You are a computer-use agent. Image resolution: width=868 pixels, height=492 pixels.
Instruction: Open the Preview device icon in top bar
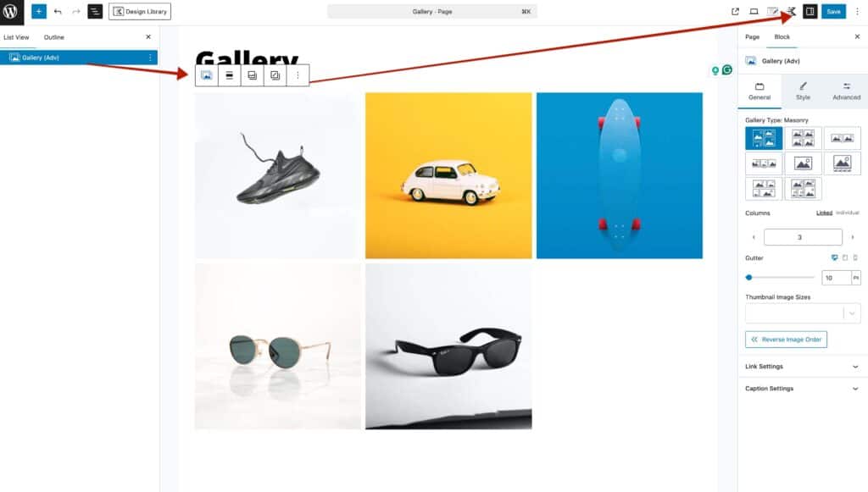point(754,11)
